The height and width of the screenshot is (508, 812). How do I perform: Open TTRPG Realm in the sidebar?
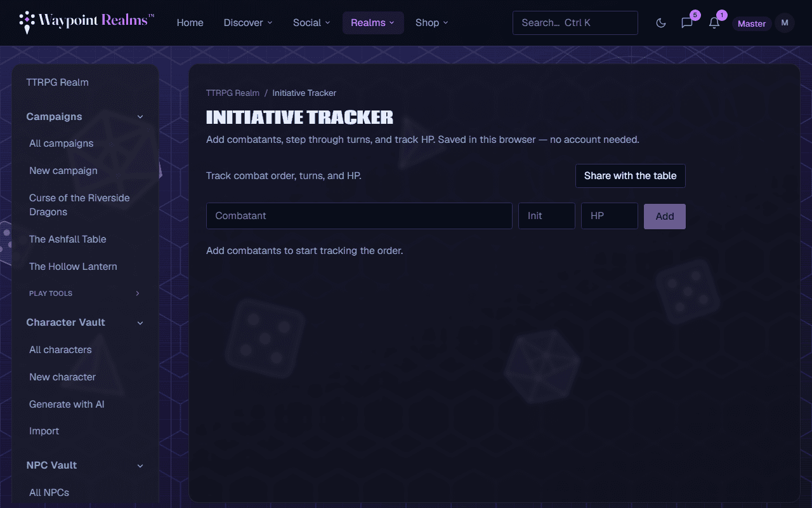coord(57,83)
